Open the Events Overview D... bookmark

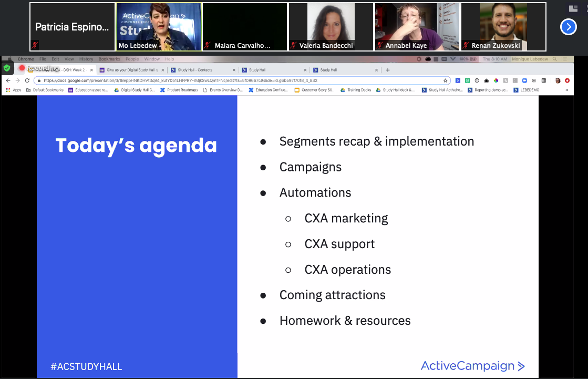point(223,90)
